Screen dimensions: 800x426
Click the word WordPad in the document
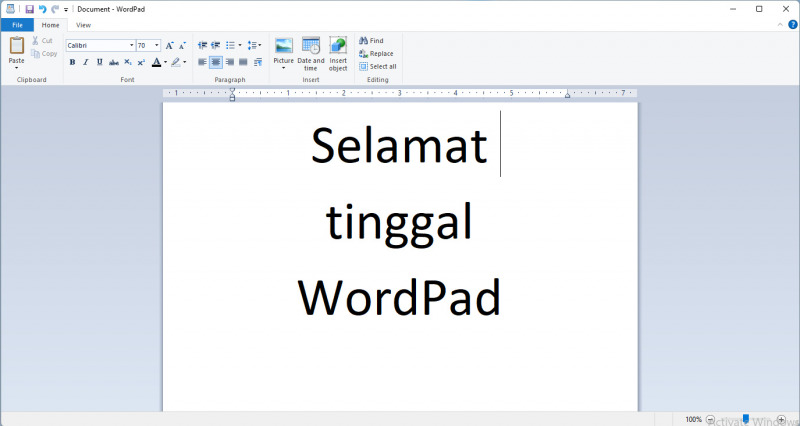(x=399, y=298)
